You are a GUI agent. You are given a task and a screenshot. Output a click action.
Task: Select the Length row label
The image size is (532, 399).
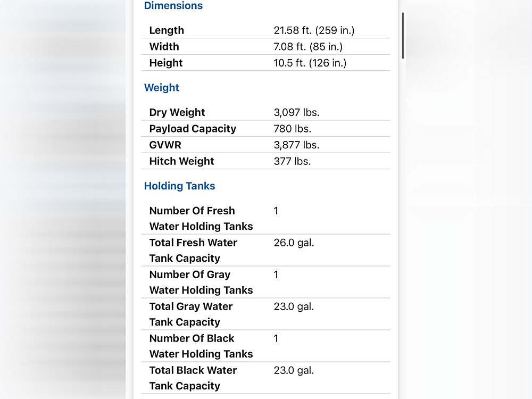(167, 31)
